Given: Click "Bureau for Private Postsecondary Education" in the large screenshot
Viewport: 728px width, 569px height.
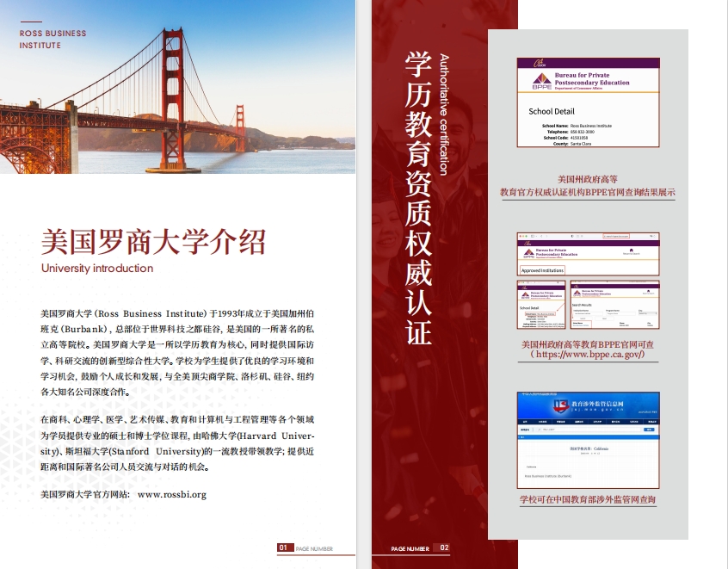Looking at the screenshot, I should pyautogui.click(x=592, y=79).
